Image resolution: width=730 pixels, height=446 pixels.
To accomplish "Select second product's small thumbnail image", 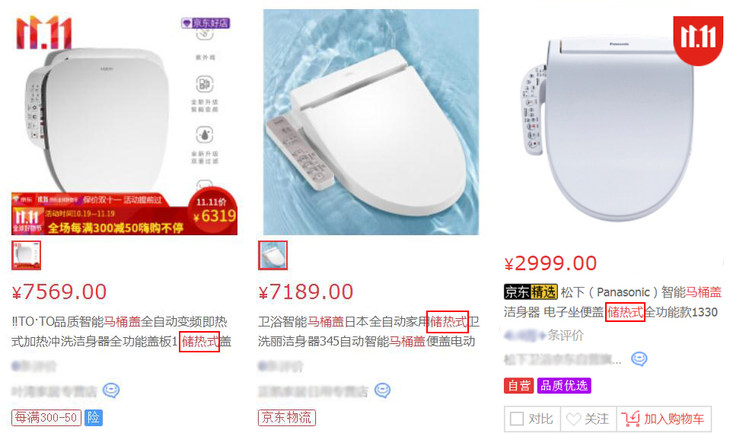I will 273,255.
